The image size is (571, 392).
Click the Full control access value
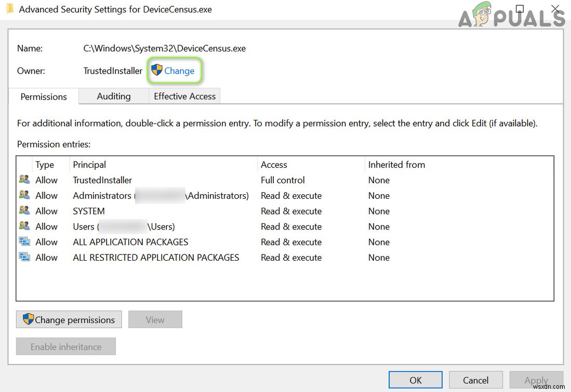[x=283, y=180]
